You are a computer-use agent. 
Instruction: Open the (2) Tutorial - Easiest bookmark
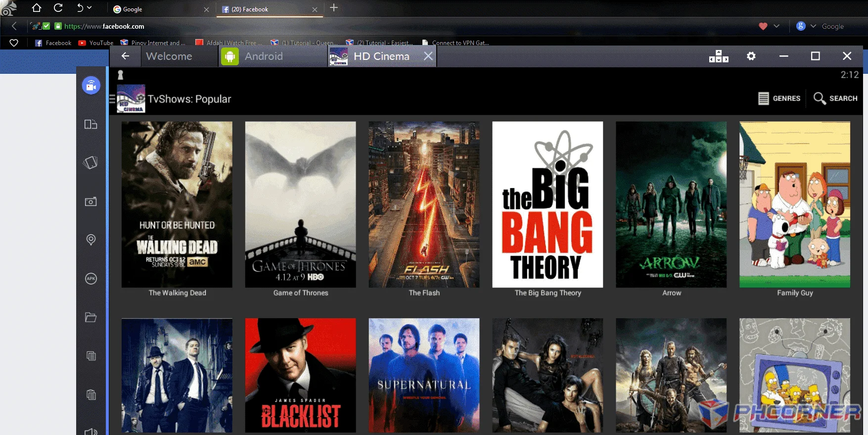(x=379, y=43)
